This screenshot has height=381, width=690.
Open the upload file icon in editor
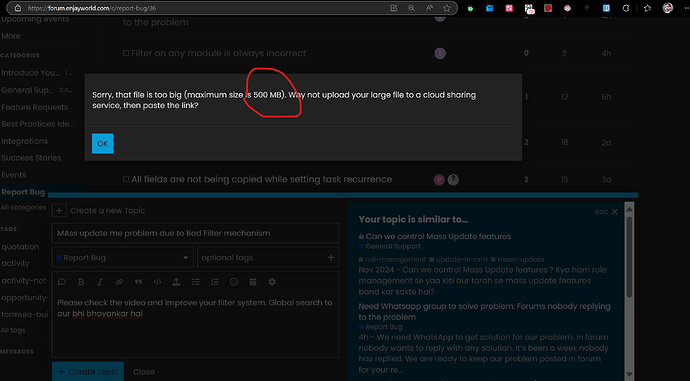176,282
